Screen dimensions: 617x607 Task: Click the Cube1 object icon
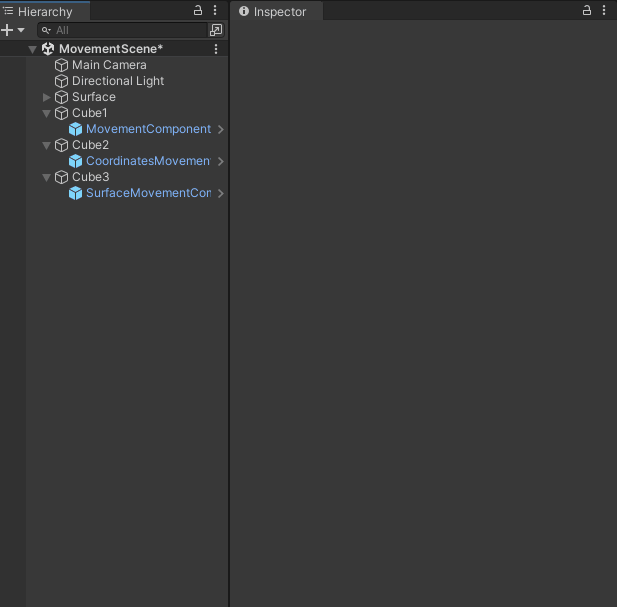[x=61, y=113]
